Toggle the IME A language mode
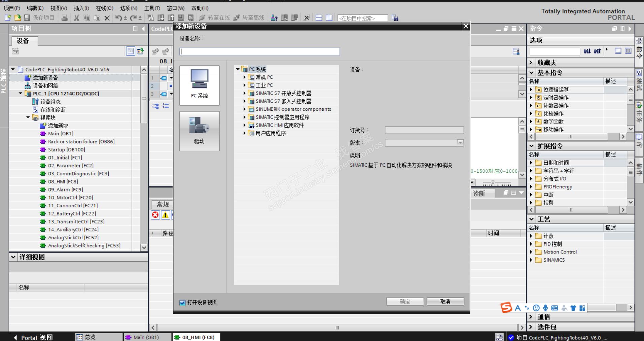The image size is (644, 341). point(518,308)
